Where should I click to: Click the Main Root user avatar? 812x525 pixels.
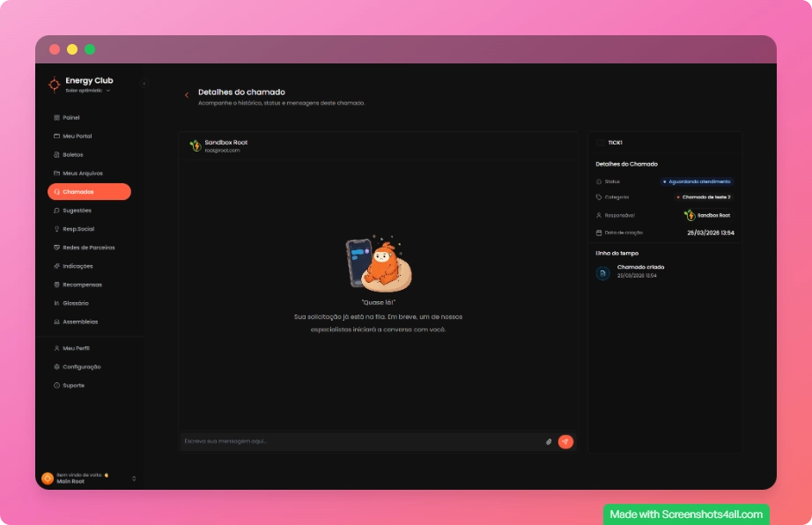click(x=48, y=478)
